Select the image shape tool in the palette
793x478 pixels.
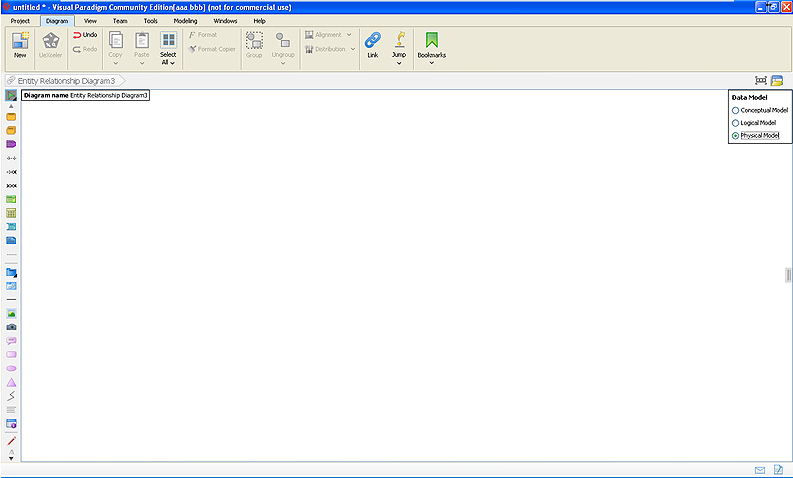click(x=11, y=313)
